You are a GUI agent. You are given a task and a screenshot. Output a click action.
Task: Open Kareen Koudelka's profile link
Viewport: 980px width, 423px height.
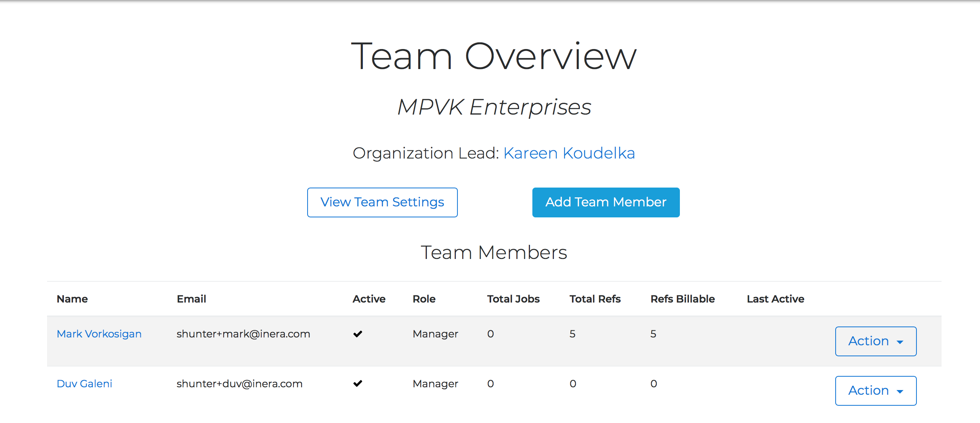569,153
